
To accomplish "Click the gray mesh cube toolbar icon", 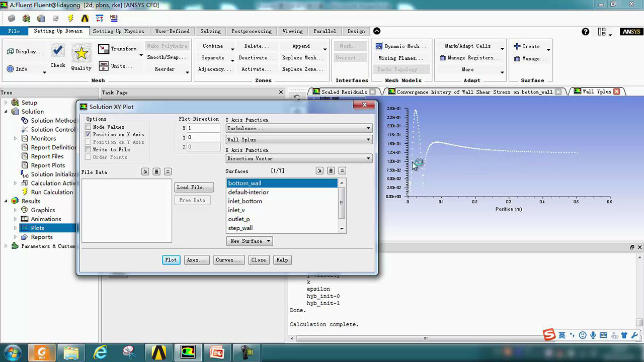I will [x=12, y=18].
